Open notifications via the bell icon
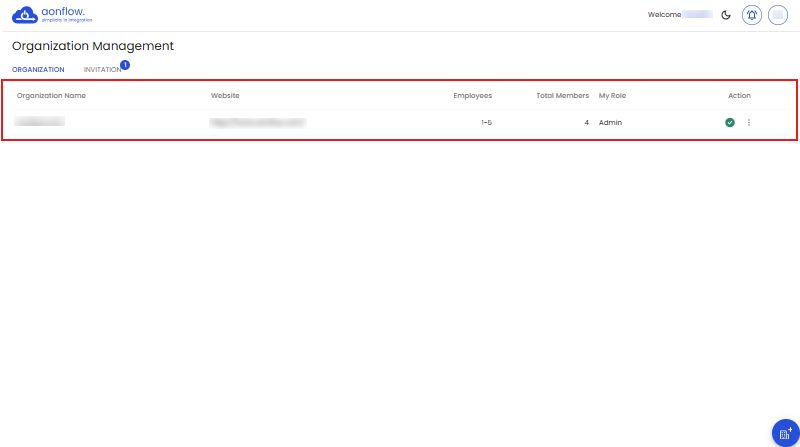Image resolution: width=800 pixels, height=447 pixels. pos(752,15)
